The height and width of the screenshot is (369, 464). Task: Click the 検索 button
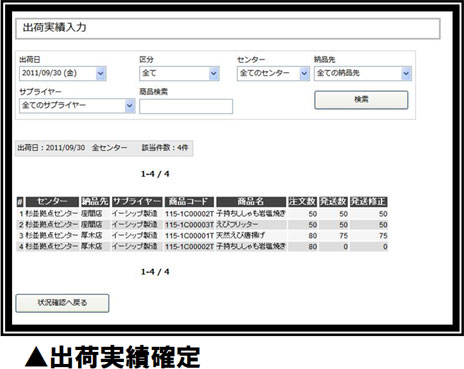[361, 100]
